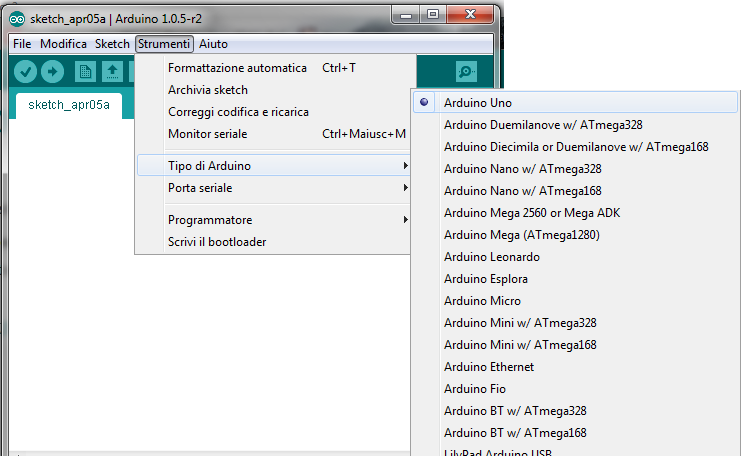This screenshot has height=459, width=753.
Task: Select Arduino Diecimila or Duemilanove w/ ATmega168
Action: (575, 147)
